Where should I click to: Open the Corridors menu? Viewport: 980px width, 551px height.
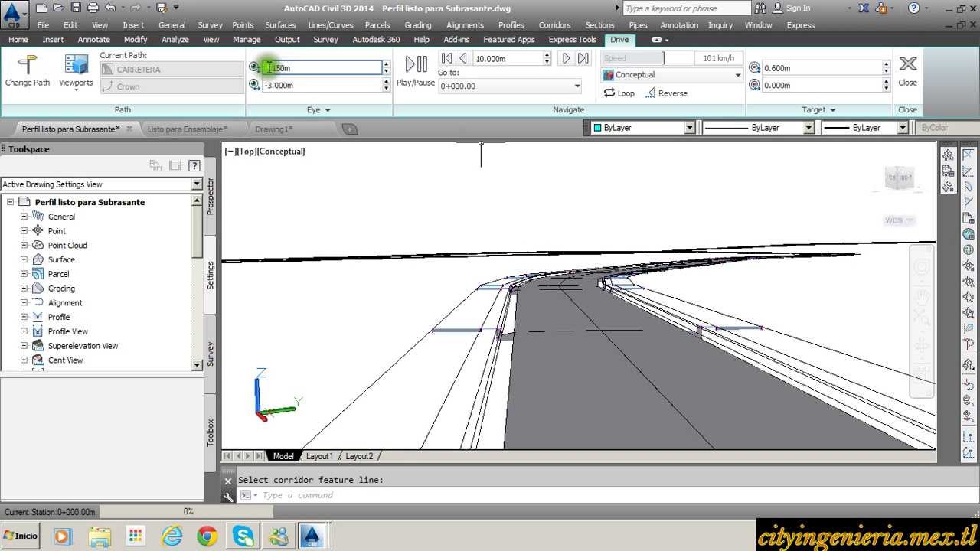click(554, 25)
